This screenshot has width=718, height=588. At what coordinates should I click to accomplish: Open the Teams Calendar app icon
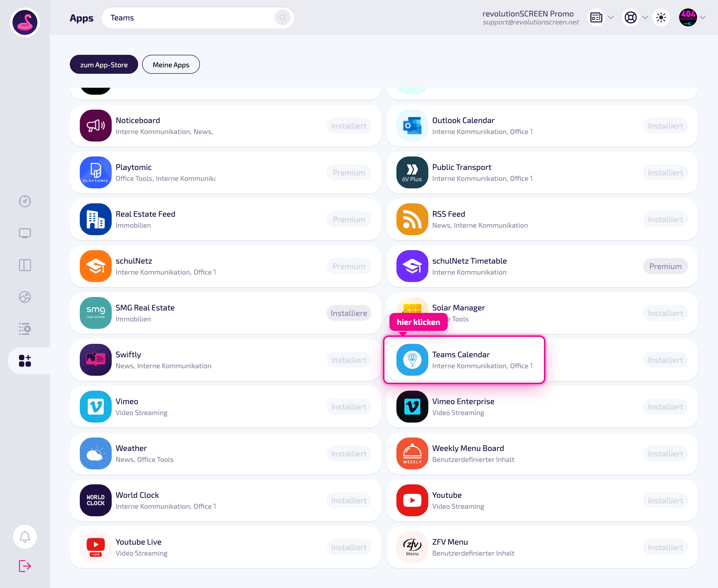[412, 360]
